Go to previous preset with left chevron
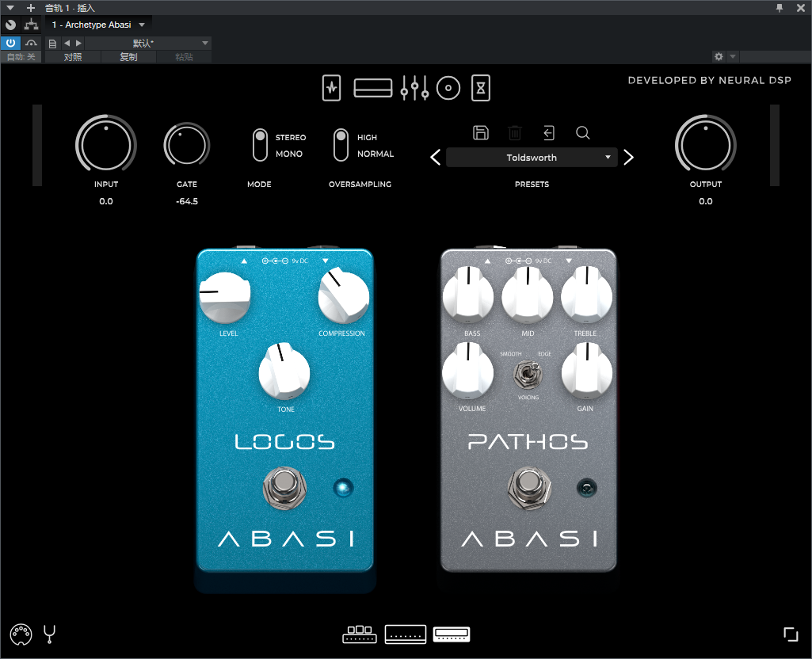 pos(436,158)
